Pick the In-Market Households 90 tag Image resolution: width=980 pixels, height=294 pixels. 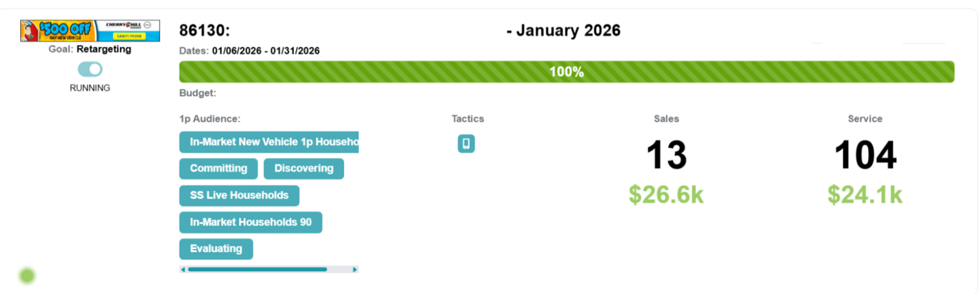pos(250,222)
